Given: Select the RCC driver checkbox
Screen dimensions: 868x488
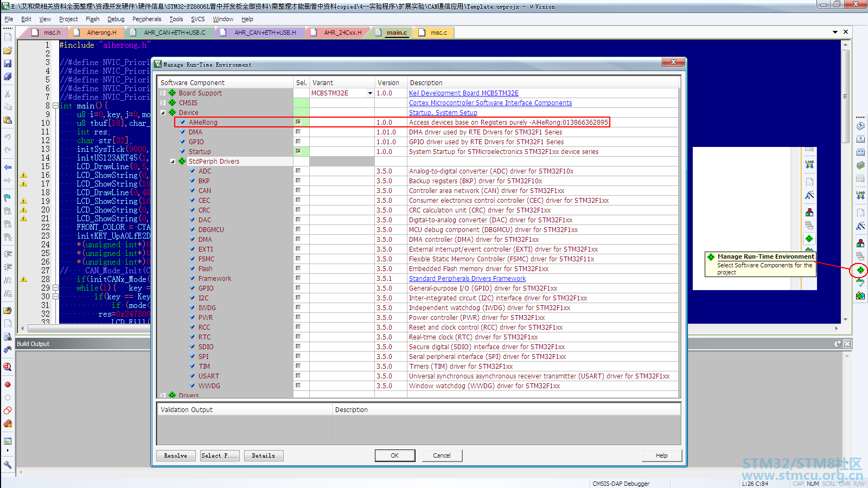Looking at the screenshot, I should (298, 327).
